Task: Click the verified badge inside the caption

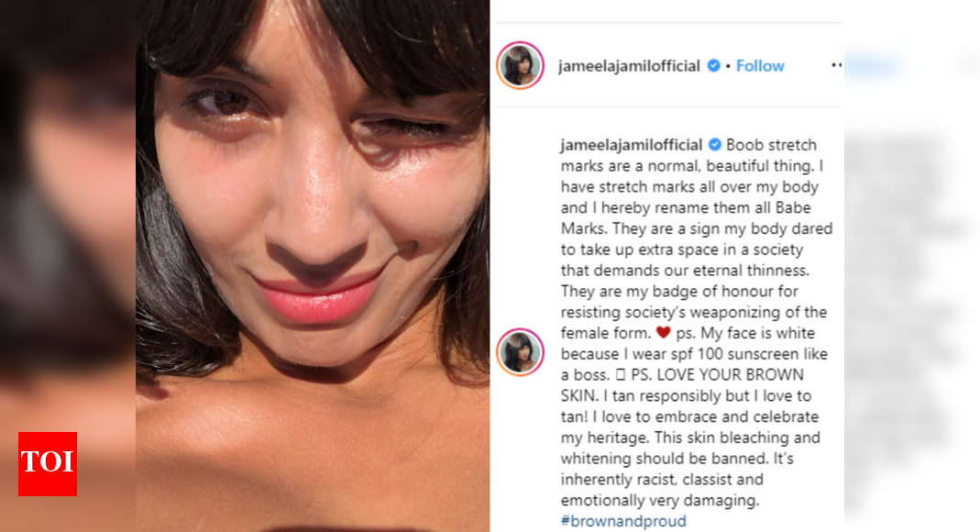Action: coord(714,145)
